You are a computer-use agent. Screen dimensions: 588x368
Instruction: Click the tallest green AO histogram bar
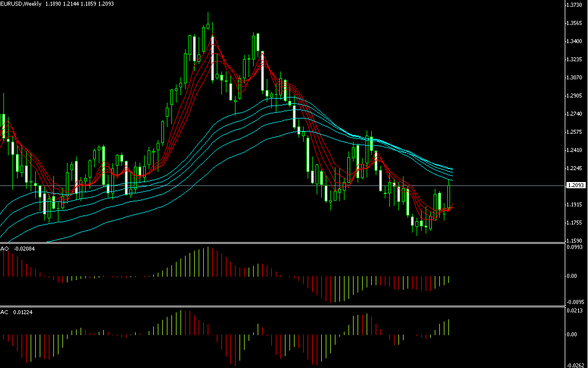[x=208, y=261]
